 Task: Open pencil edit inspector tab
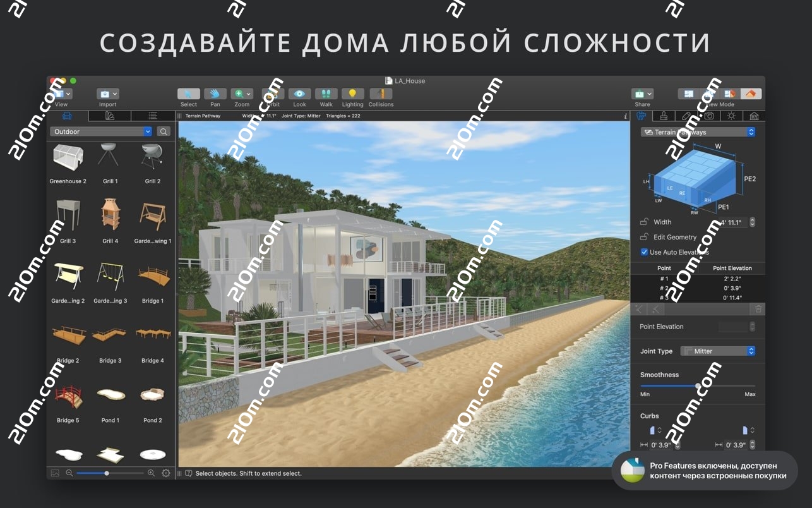pyautogui.click(x=686, y=116)
